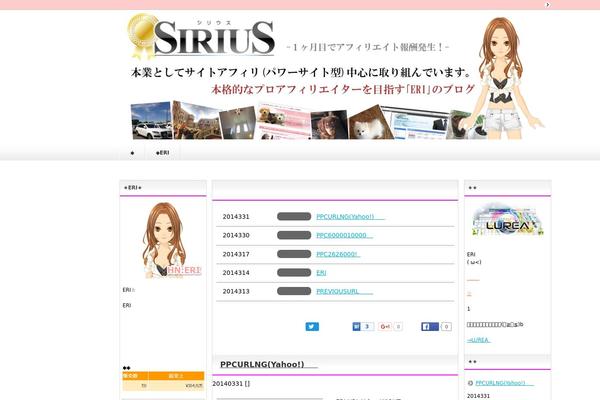Image resolution: width=600 pixels, height=400 pixels.
Task: Click the Twitter share button
Action: tap(312, 327)
